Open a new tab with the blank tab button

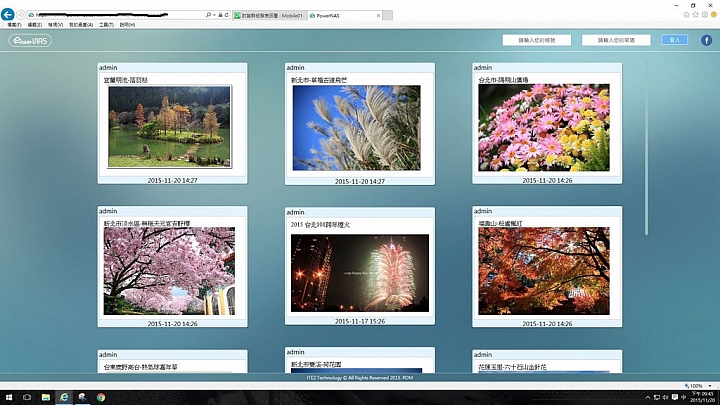[x=388, y=16]
